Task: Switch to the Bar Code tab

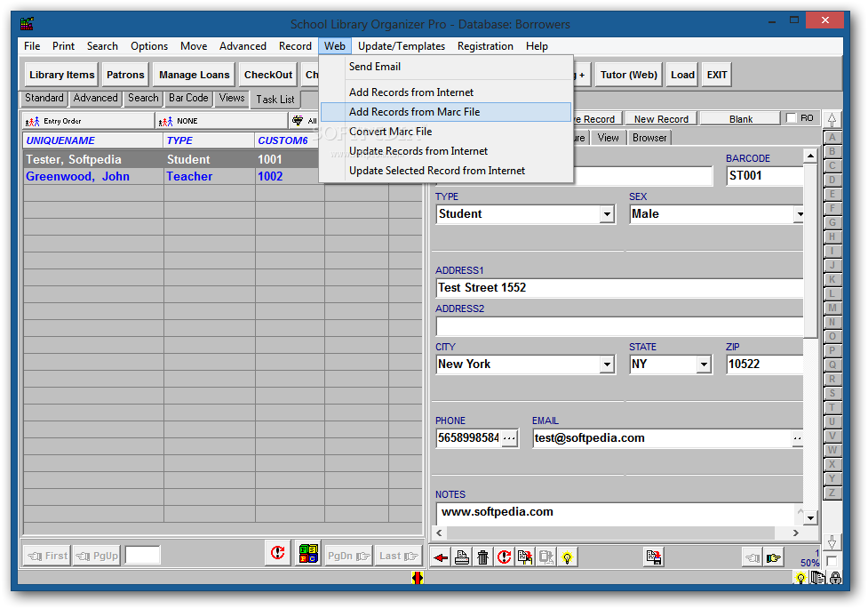Action: [x=188, y=98]
